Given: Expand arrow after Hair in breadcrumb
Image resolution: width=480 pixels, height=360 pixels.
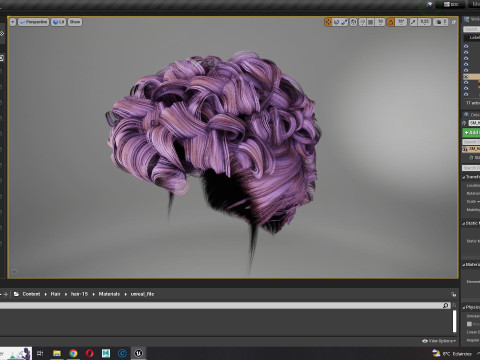Looking at the screenshot, I should [x=66, y=294].
